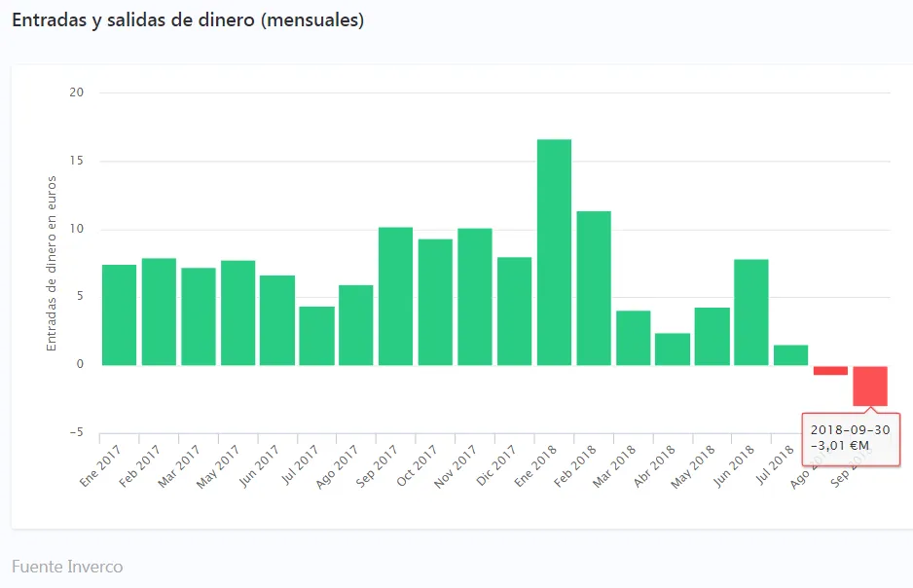This screenshot has height=588, width=913.
Task: Click the tooltip showing -3,01 €M
Action: tap(850, 438)
